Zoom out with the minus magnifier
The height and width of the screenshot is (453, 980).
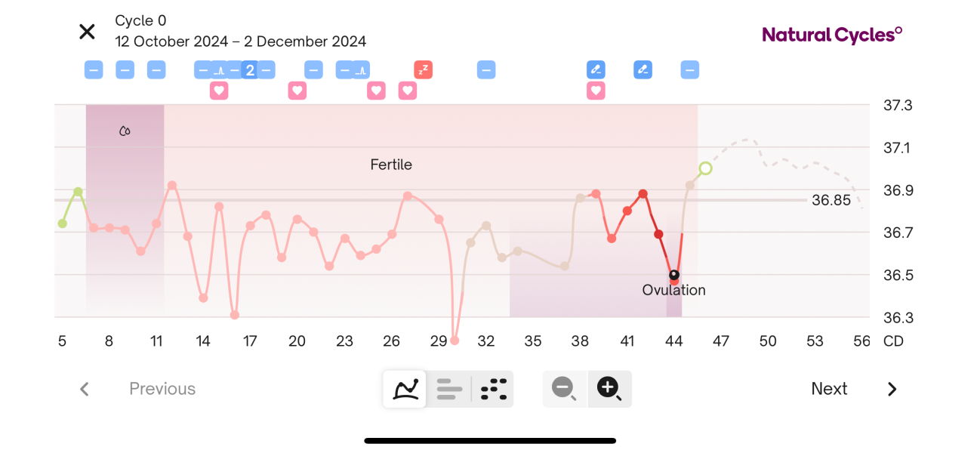click(x=564, y=389)
